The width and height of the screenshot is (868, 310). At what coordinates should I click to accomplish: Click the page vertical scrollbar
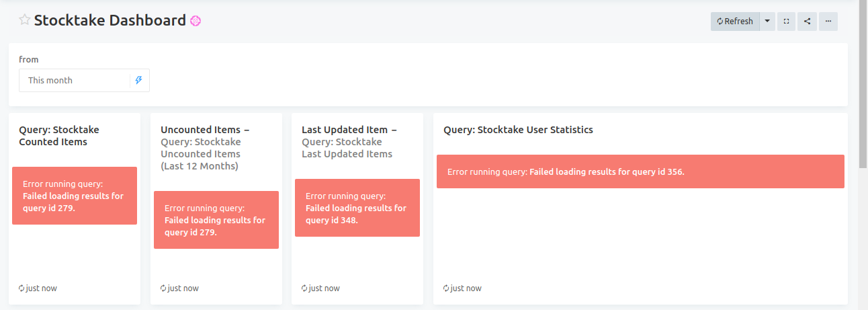(x=863, y=84)
